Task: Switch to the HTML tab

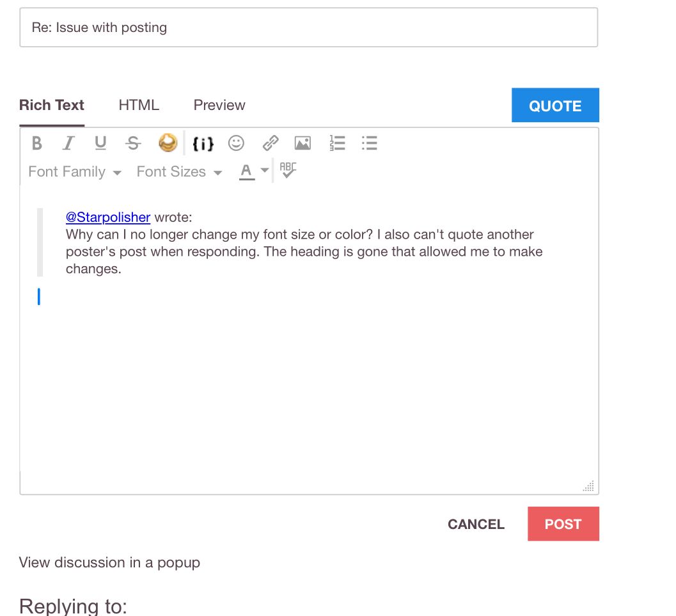Action: click(139, 105)
